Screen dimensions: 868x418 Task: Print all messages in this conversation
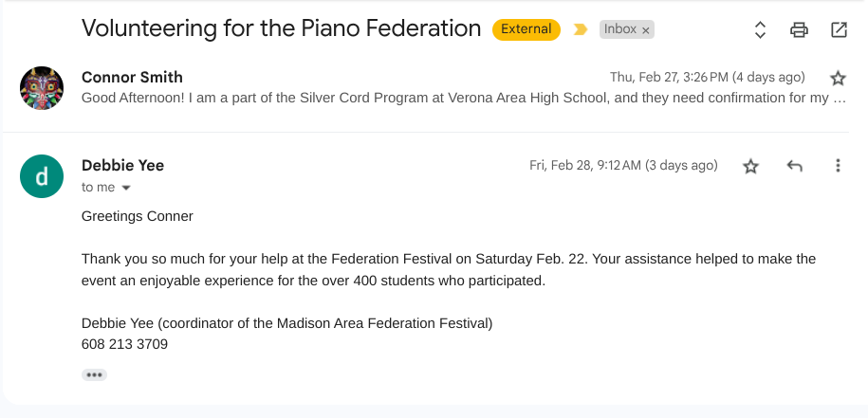click(799, 29)
